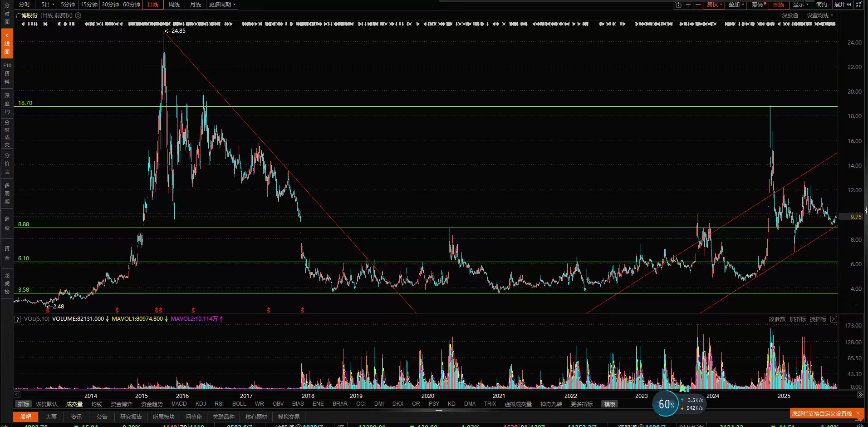The image size is (868, 427).
Task: Click the 24.85 high price label
Action: [x=178, y=31]
